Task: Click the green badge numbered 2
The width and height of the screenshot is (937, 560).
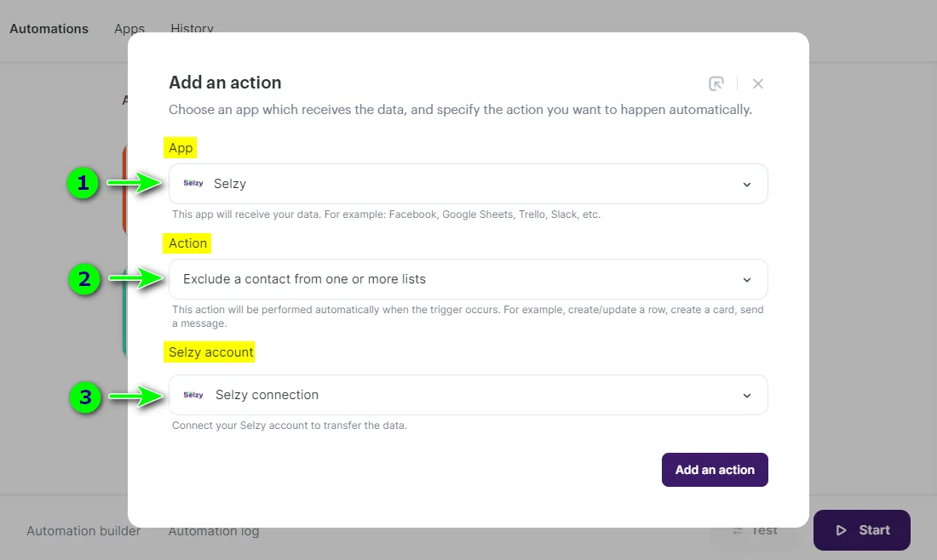Action: [x=83, y=278]
